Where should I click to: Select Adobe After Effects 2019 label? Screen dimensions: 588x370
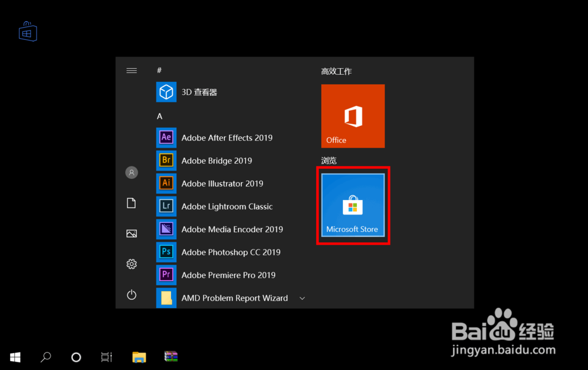227,138
